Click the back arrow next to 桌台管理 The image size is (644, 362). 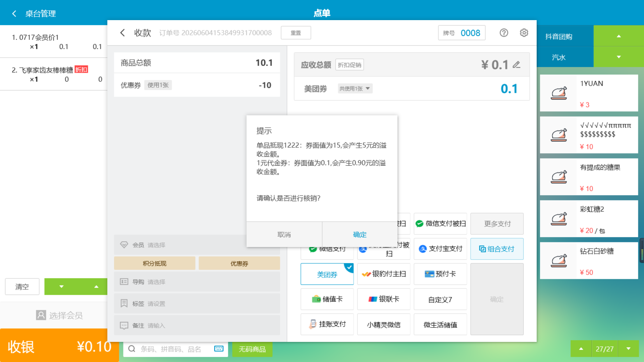tap(14, 14)
